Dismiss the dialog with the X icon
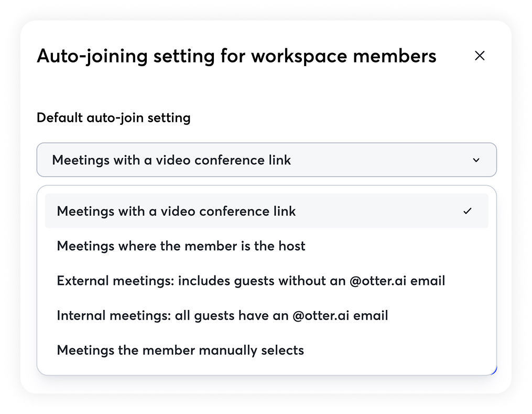Screen dimensions: 532x414 coord(479,56)
